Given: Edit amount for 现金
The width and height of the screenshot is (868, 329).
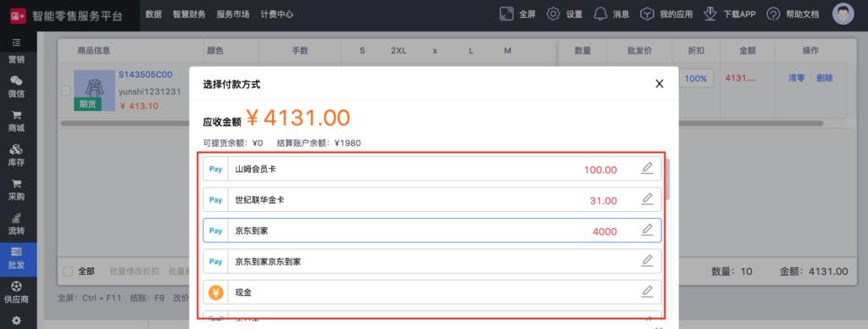Looking at the screenshot, I should click(647, 292).
